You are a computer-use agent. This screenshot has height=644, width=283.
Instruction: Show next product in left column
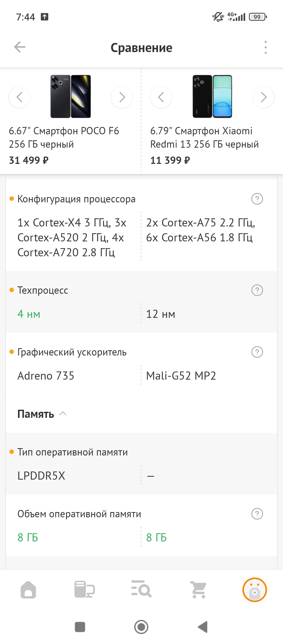point(122,97)
